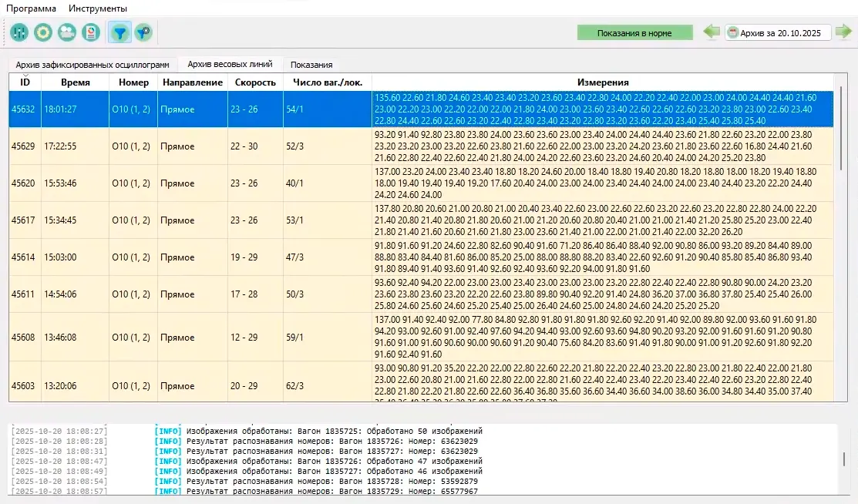The image size is (858, 504).
Task: Click calendar icon in archive date button
Action: click(x=733, y=33)
